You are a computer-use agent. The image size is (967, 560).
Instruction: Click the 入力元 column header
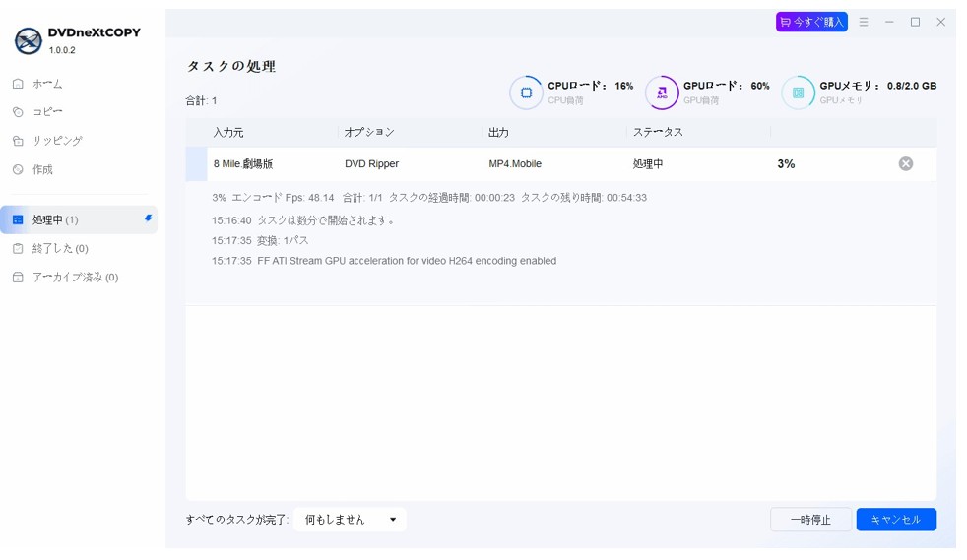pos(228,133)
